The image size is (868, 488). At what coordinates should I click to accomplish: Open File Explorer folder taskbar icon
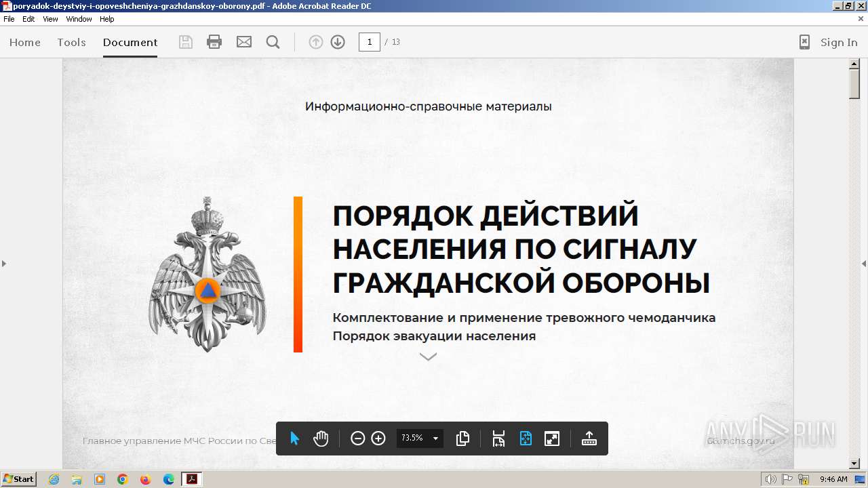(x=77, y=479)
